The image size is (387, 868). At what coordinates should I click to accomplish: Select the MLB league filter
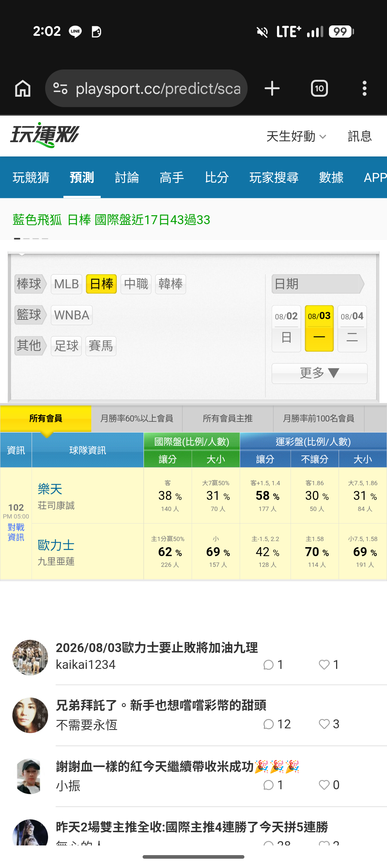click(66, 284)
